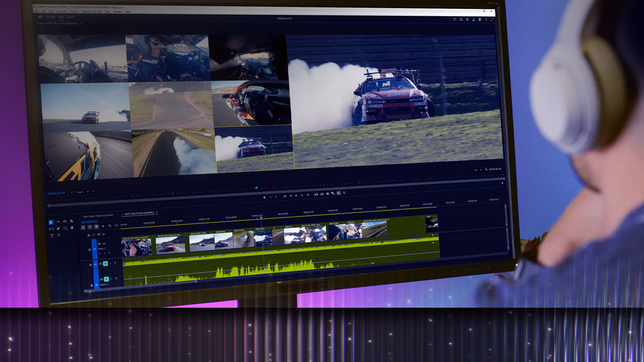Screen dimensions: 644x362
Task: Toggle Video 1 track eye visibility
Action: click(x=104, y=244)
